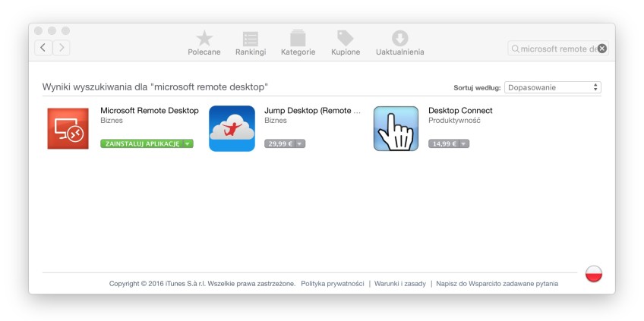
Task: Click Biznes category under Microsoft Remote Desktop
Action: pyautogui.click(x=112, y=121)
